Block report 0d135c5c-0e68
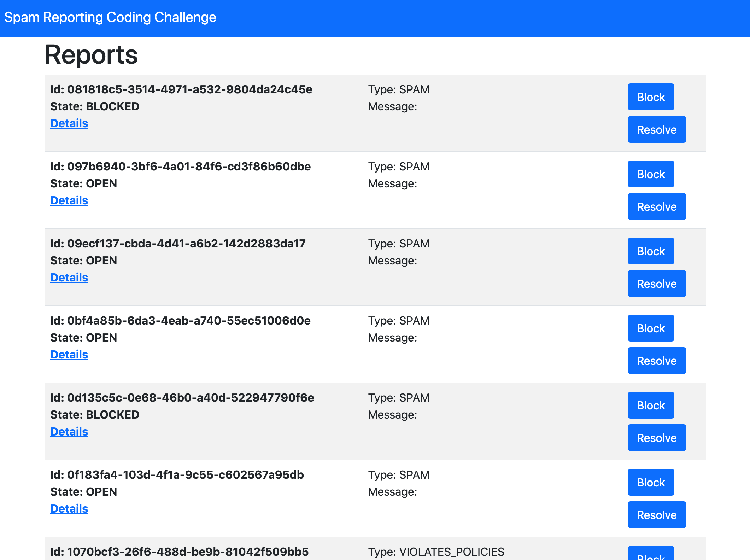750x560 pixels. (x=650, y=405)
